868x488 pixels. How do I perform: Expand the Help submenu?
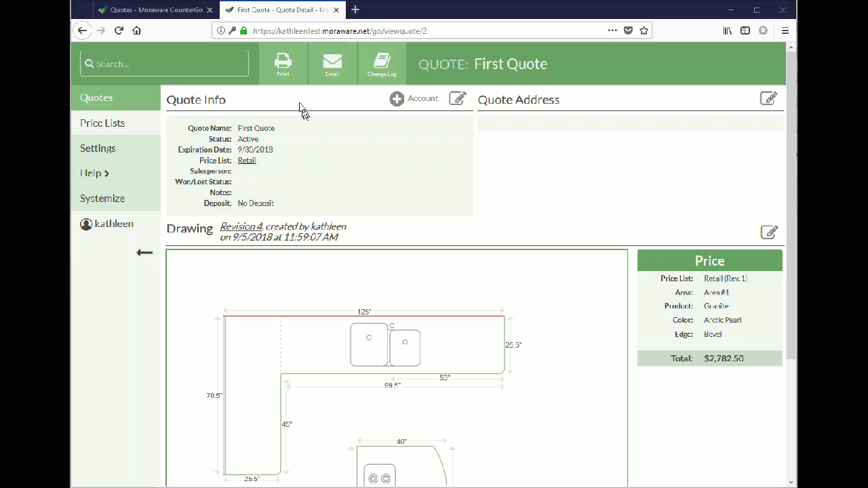tap(115, 173)
